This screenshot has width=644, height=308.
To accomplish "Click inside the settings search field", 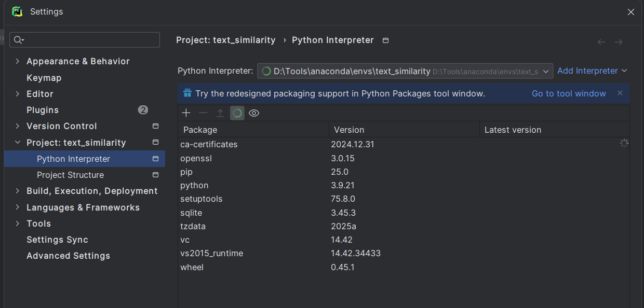I will (85, 40).
